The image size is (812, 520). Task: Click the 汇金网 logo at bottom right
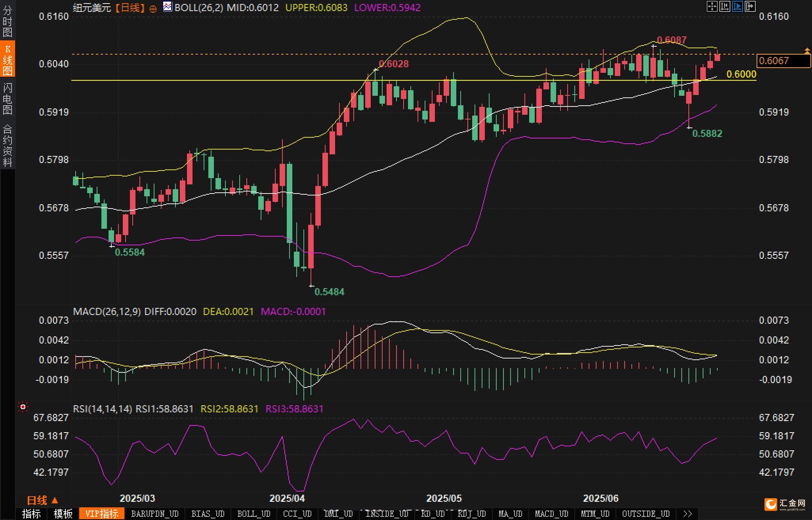click(785, 504)
